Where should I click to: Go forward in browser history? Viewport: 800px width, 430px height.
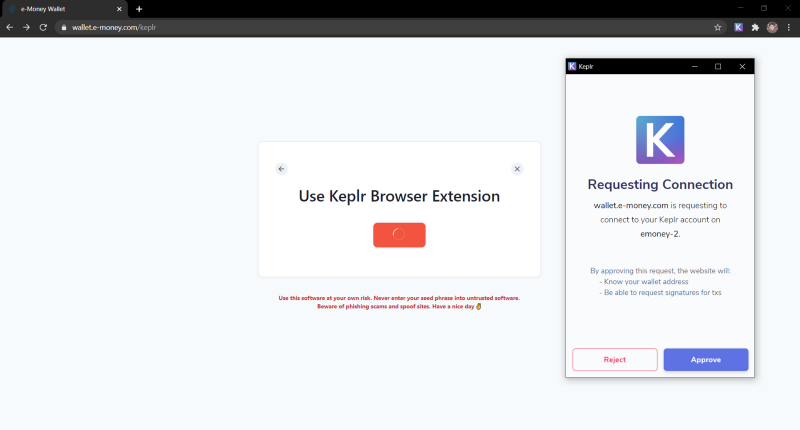[x=27, y=28]
